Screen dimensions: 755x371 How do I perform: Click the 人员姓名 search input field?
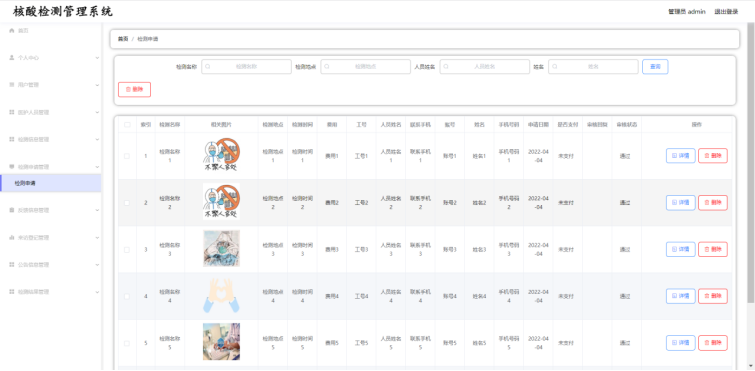pyautogui.click(x=484, y=67)
